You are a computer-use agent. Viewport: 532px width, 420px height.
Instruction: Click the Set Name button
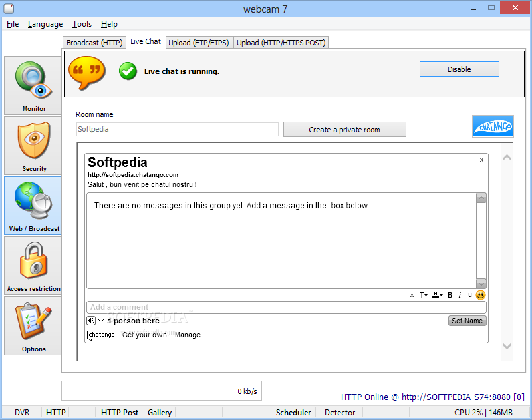(x=467, y=321)
